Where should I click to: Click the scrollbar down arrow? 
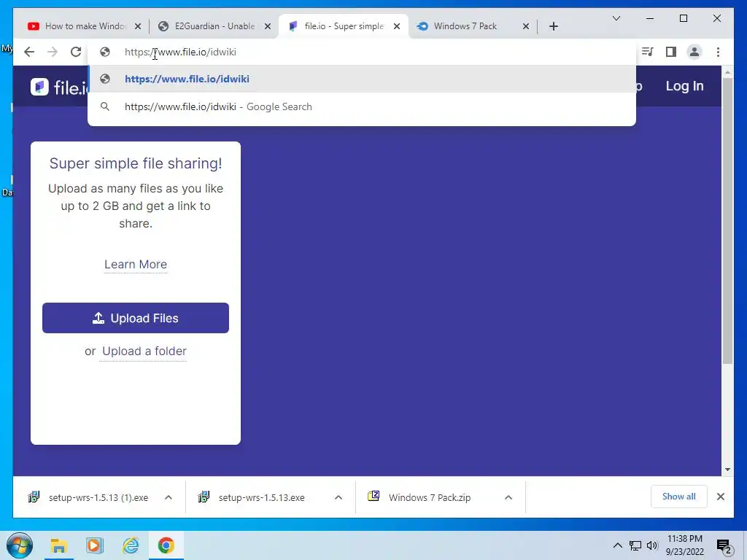point(727,470)
